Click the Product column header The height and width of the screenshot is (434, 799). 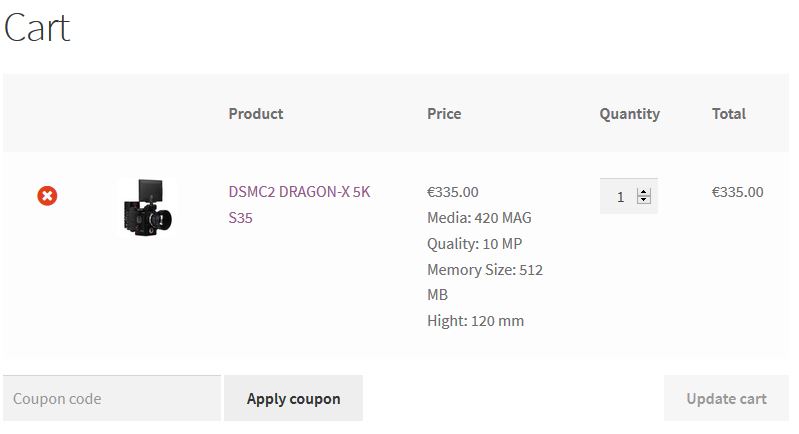[x=255, y=114]
